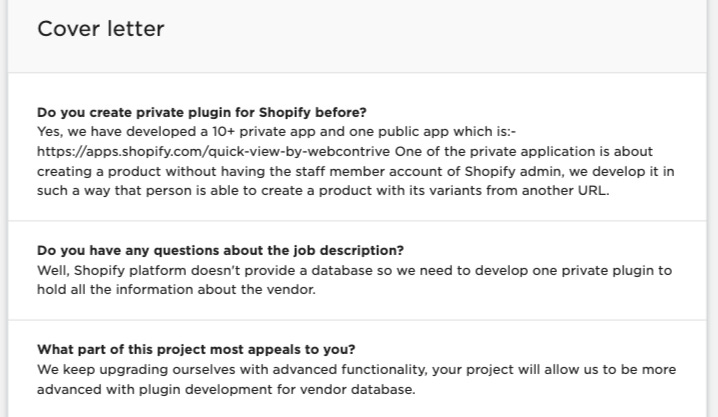Select the 'What part of this project' heading
The width and height of the screenshot is (718, 417).
[196, 349]
